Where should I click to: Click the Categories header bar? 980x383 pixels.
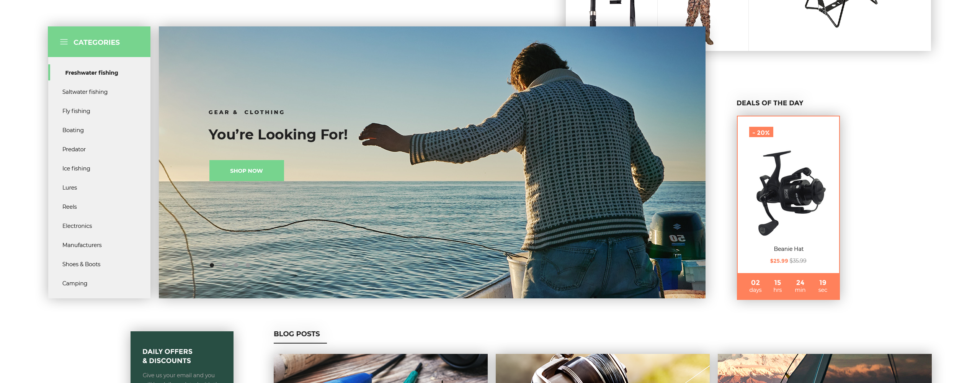(x=99, y=42)
